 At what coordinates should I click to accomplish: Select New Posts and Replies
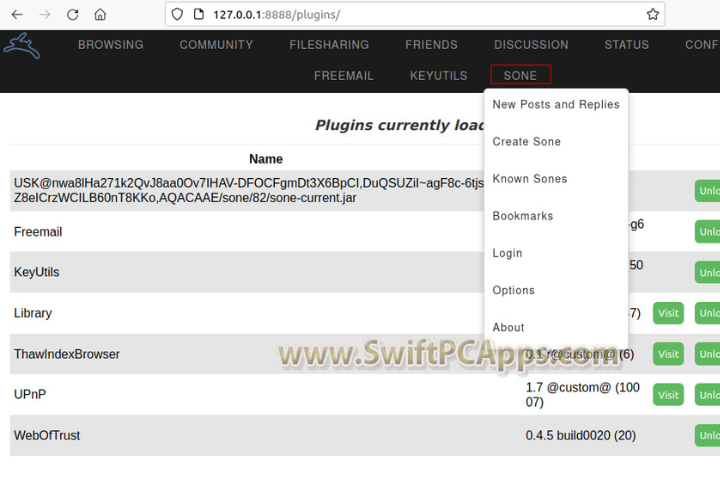[556, 105]
